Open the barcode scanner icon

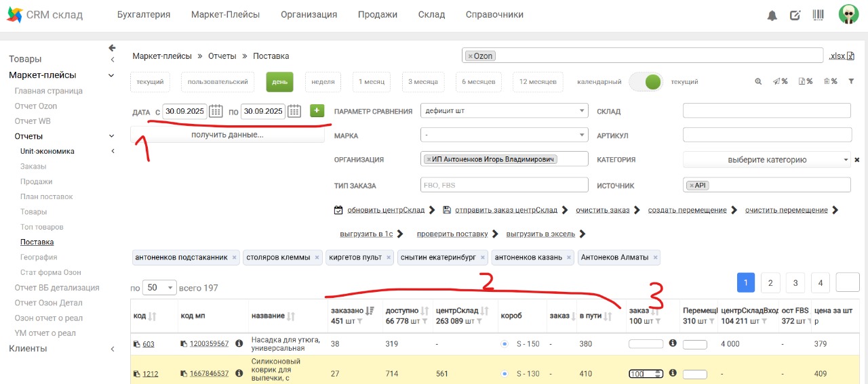click(x=818, y=15)
